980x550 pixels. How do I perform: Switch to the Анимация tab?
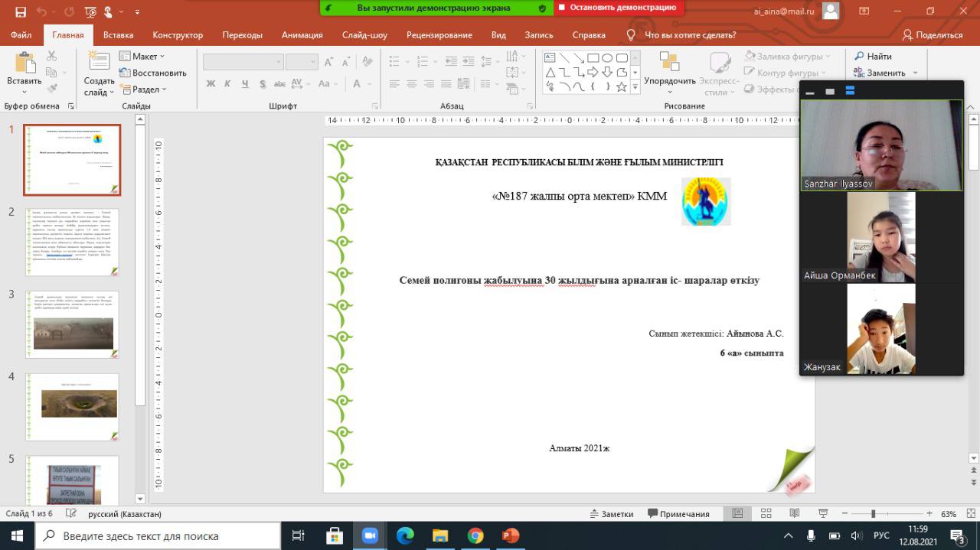(x=302, y=35)
